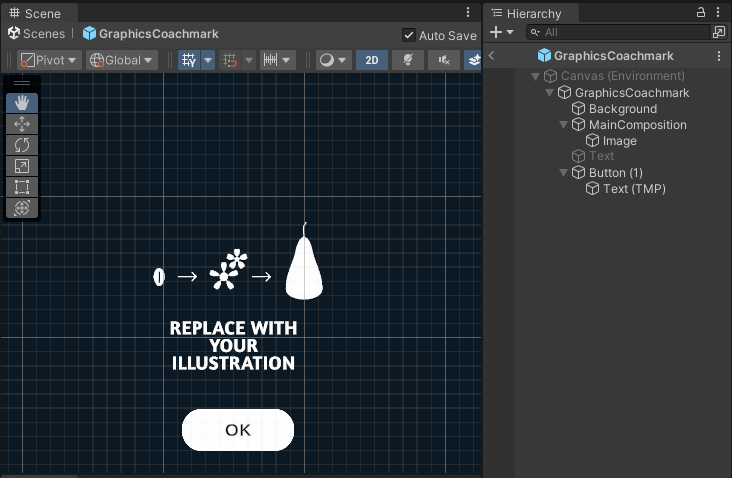Click the Hierarchy lock icon
Screen dimensions: 732x478
tap(701, 13)
